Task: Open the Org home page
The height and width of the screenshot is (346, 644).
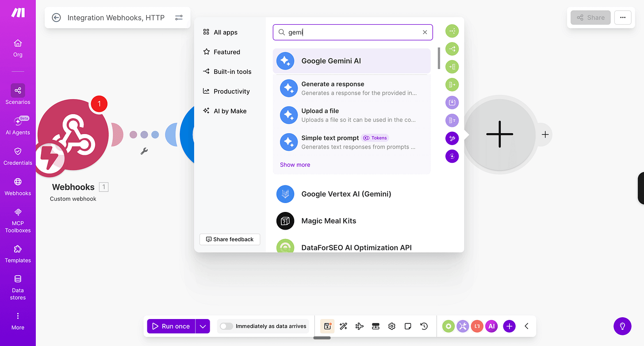Action: pos(18,48)
